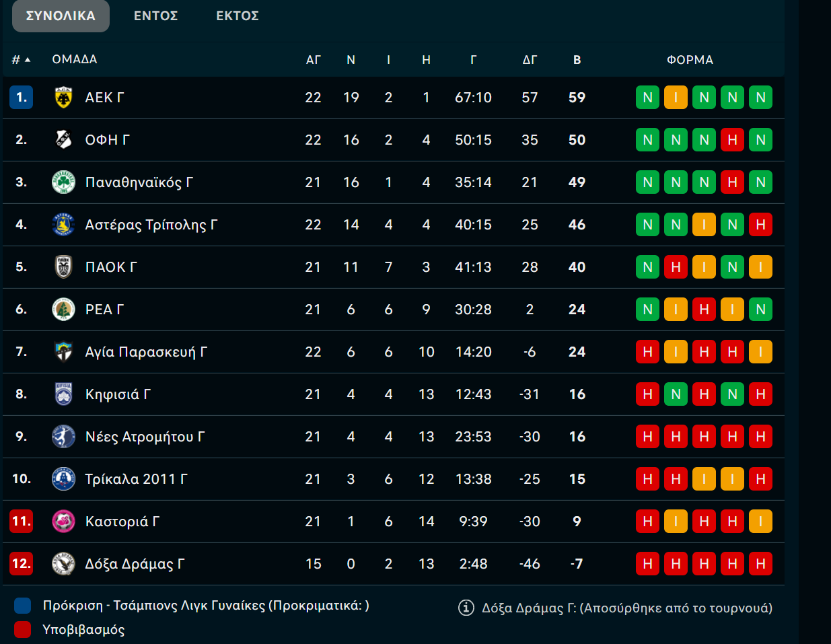Open the Τρίκαλα 2011 Γ team page
Screen dimensions: 831x644
coord(136,479)
